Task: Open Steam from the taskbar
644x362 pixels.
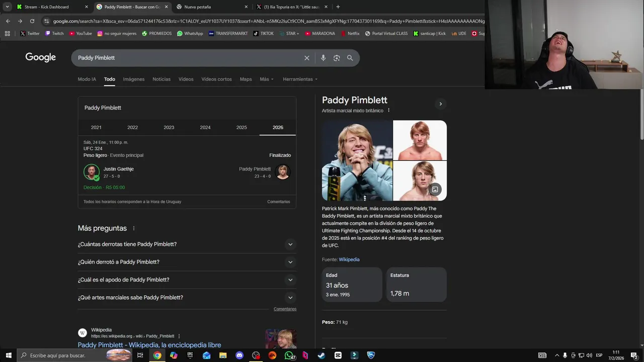Action: tap(321, 355)
